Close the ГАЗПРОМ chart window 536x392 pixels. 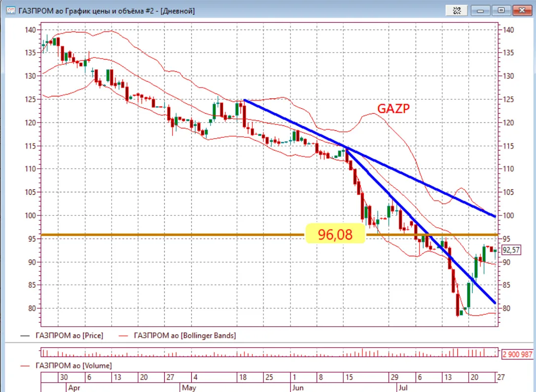tap(522, 11)
